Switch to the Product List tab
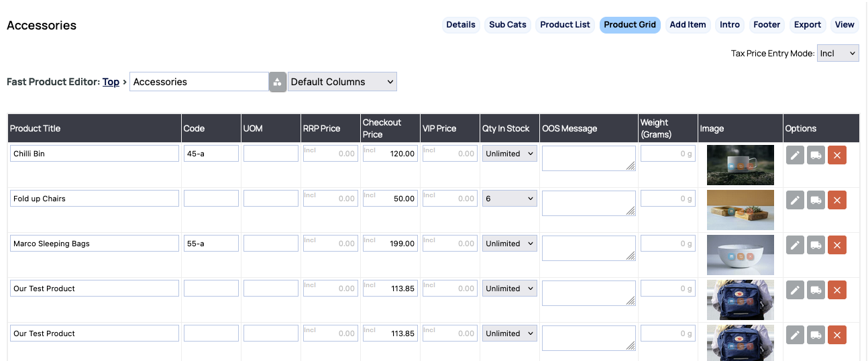Screen dimensions: 868x361 coord(565,25)
